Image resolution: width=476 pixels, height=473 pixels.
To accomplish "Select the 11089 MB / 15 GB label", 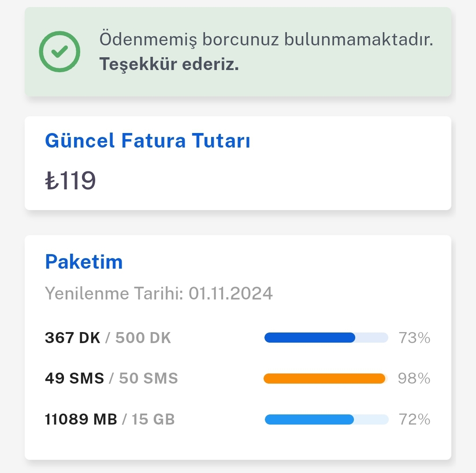I will pyautogui.click(x=110, y=419).
